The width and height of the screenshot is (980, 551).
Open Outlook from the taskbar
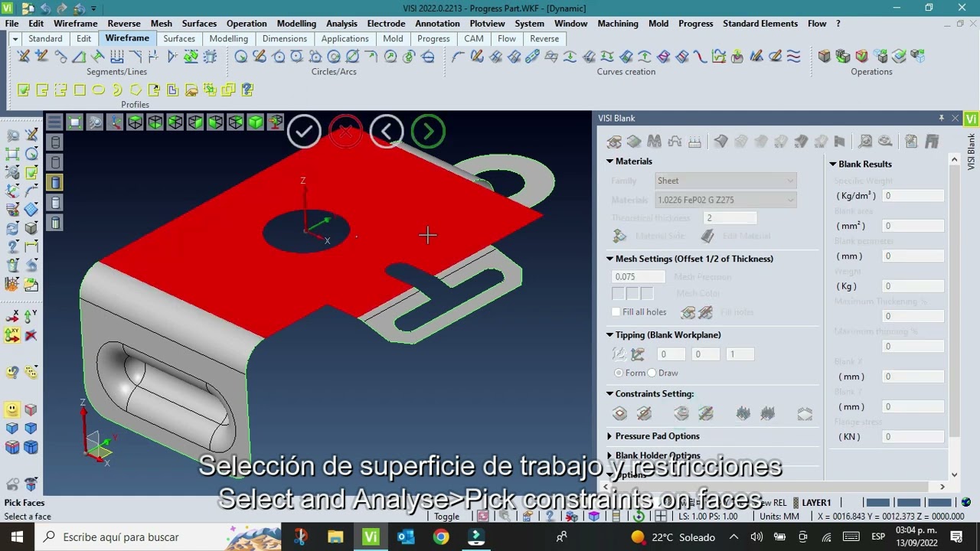406,536
